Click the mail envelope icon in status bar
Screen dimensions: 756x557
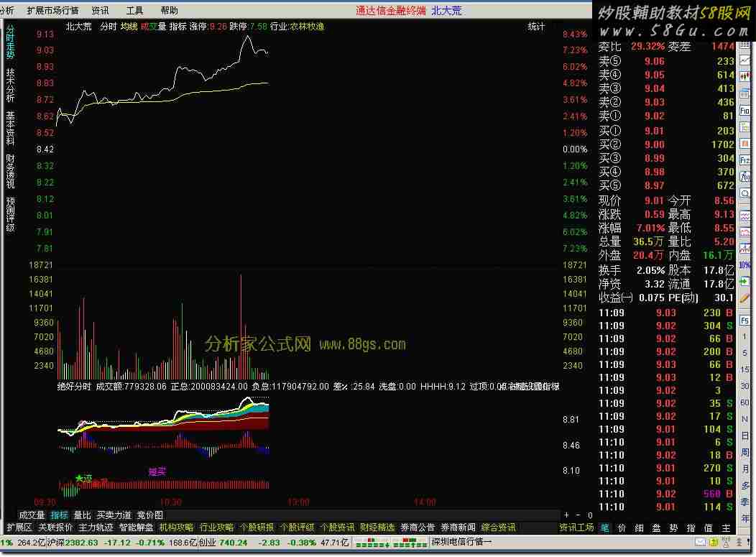pyautogui.click(x=700, y=543)
